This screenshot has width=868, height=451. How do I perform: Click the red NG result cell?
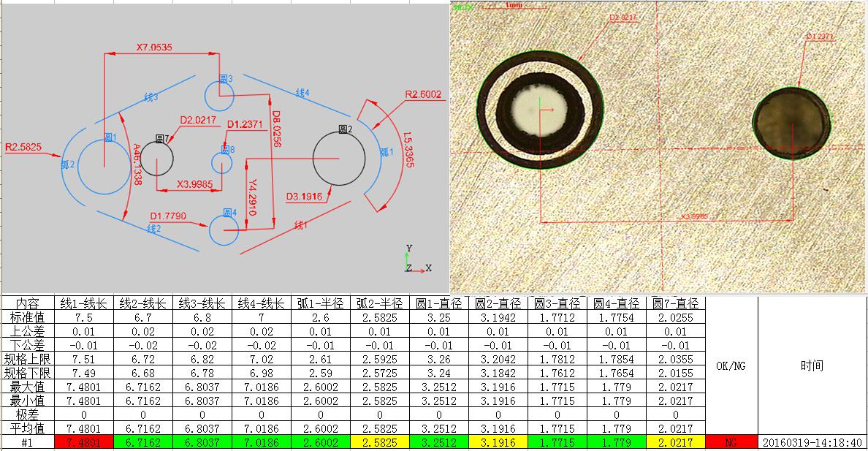point(732,443)
